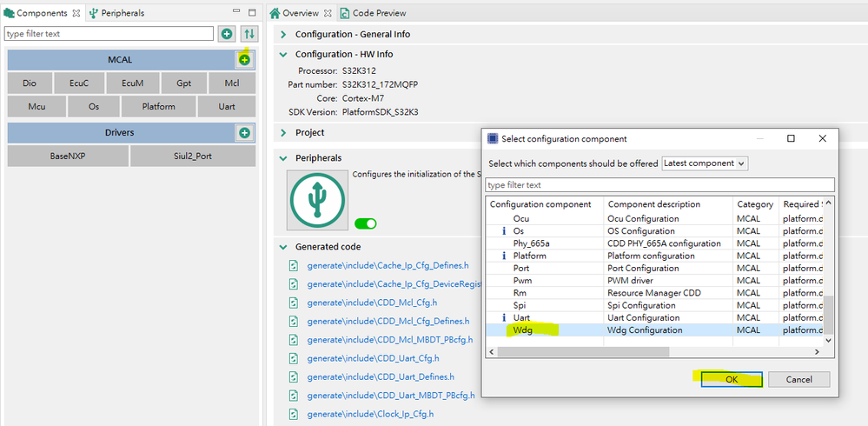Click the info icon next to Os row
The height and width of the screenshot is (426, 868).
pos(504,231)
